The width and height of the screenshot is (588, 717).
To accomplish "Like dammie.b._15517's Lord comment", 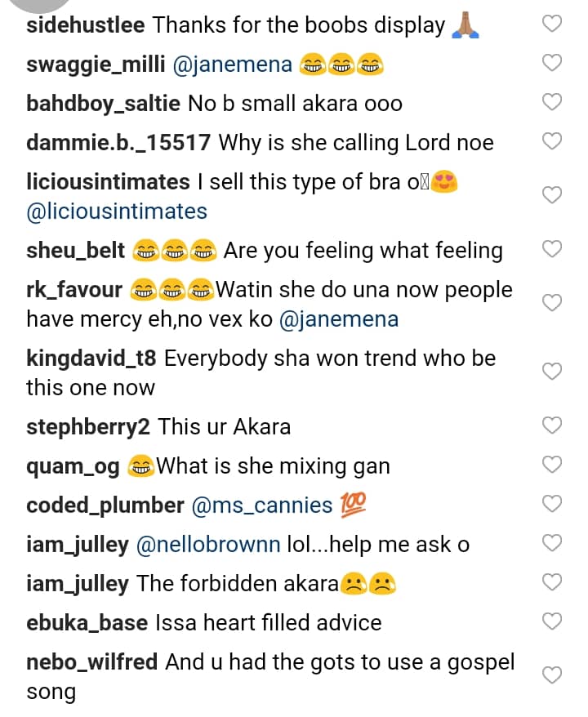I will point(553,141).
